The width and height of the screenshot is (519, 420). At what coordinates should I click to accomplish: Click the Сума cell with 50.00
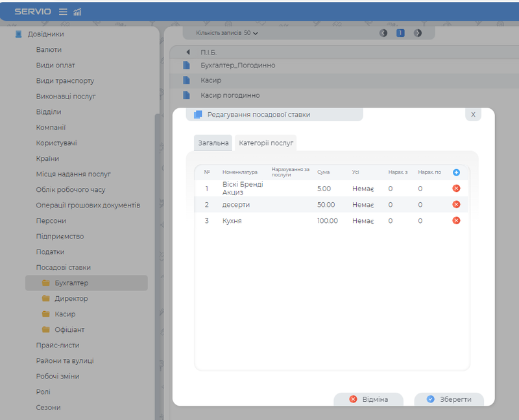326,205
